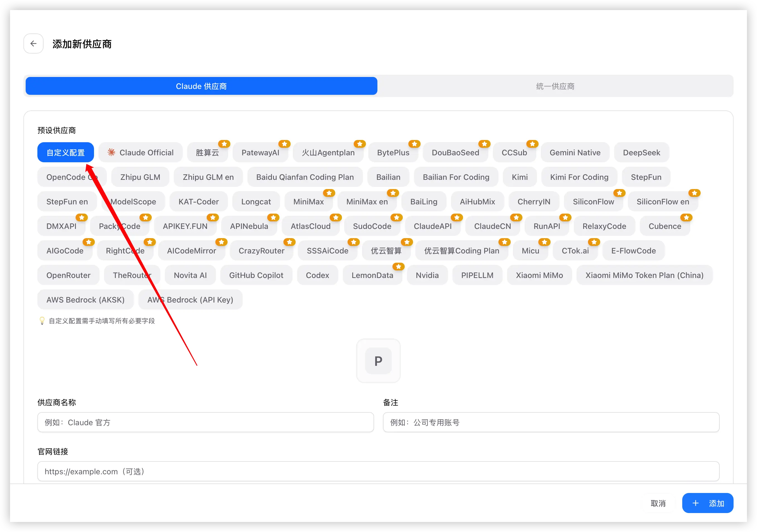Viewport: 757px width, 532px height.
Task: Pick the APINebula preset
Action: pyautogui.click(x=249, y=226)
